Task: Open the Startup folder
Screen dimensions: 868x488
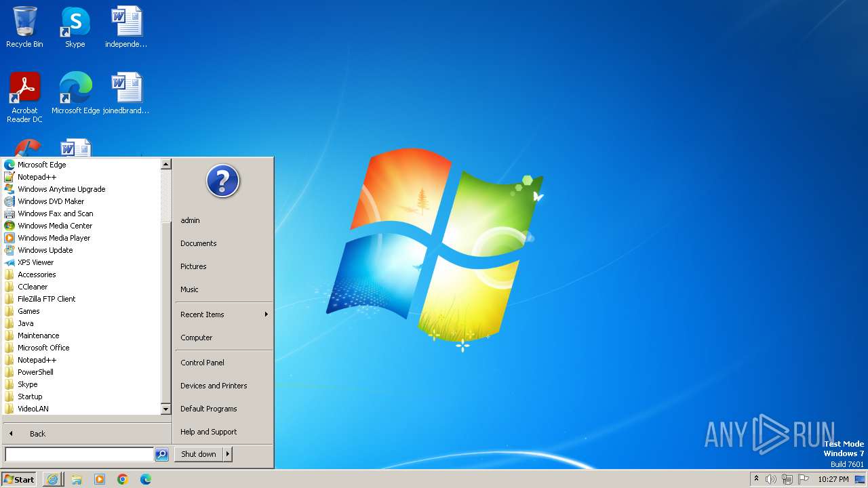Action: (x=81, y=396)
